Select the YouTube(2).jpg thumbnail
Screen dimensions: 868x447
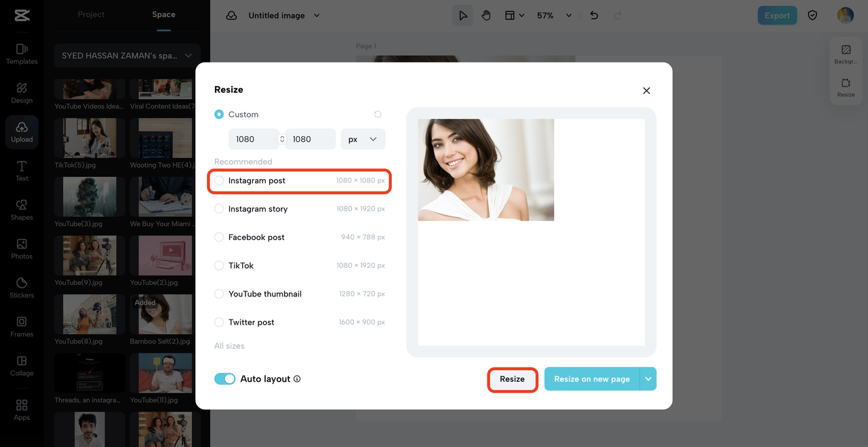click(161, 256)
